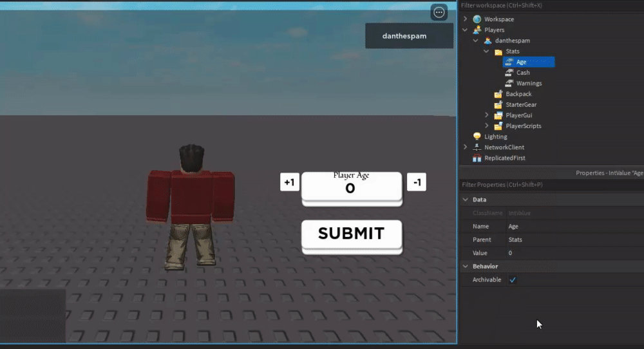
Task: Click the SUBMIT button
Action: pos(352,236)
